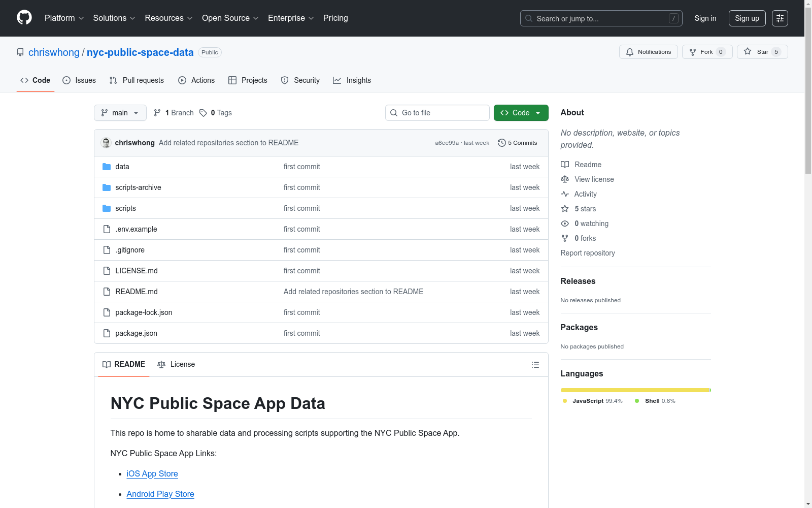Image resolution: width=812 pixels, height=508 pixels.
Task: Click the commit history clock icon
Action: 502,143
